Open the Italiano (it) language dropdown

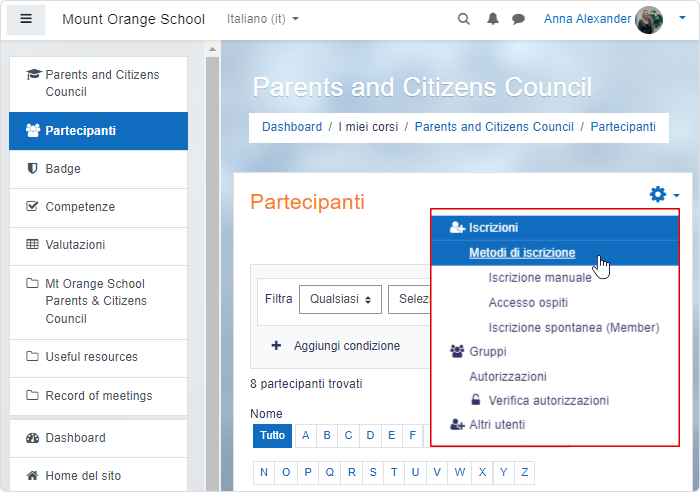tap(262, 19)
